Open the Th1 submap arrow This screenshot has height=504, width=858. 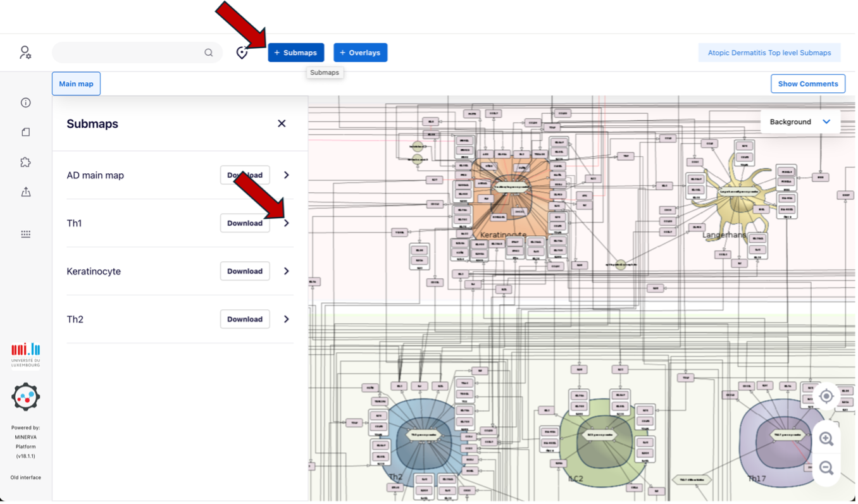(287, 223)
